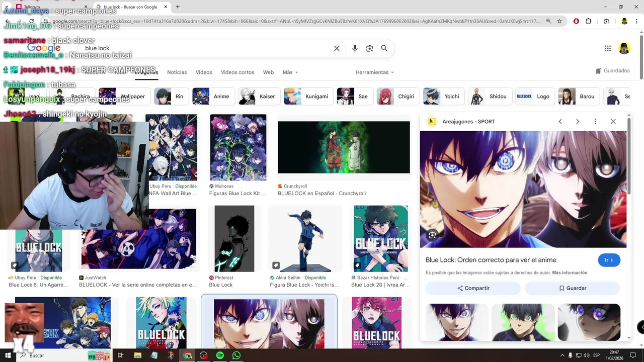Open the Guardados saved items link
The image size is (644, 362).
pos(612,71)
